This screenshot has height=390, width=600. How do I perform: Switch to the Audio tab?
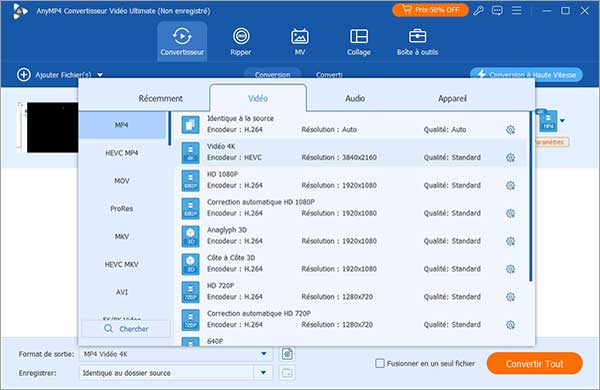click(x=355, y=98)
